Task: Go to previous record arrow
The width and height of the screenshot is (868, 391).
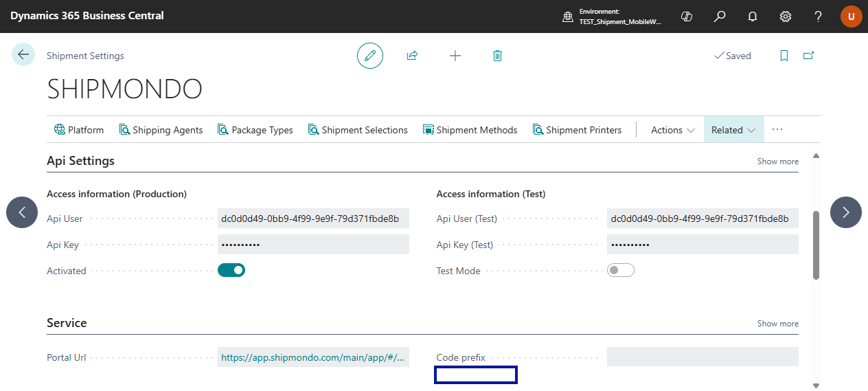Action: 22,212
